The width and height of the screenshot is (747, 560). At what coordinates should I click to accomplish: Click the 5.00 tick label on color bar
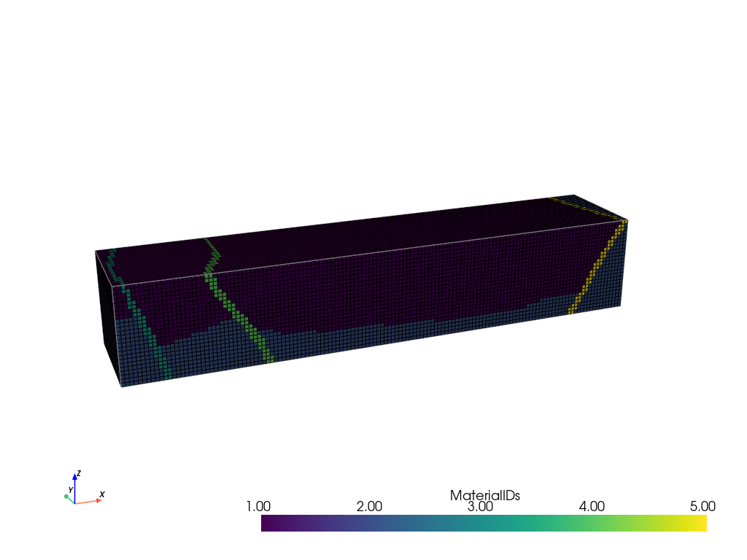pyautogui.click(x=703, y=506)
